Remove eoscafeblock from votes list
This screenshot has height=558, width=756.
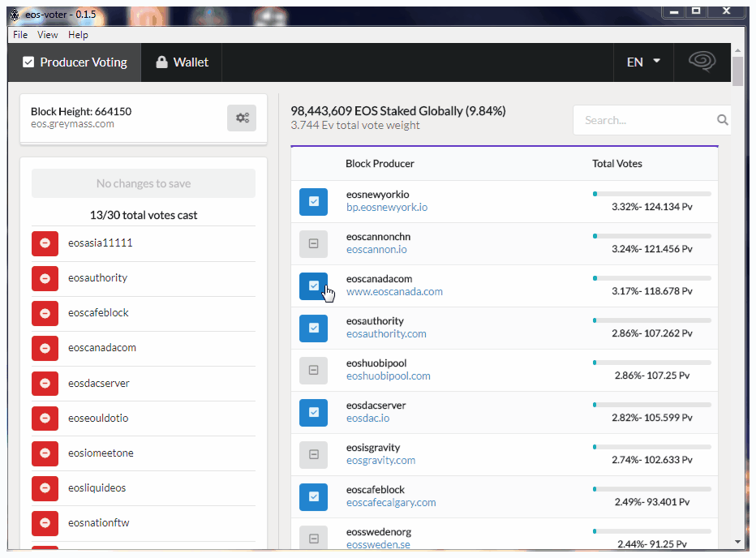45,313
